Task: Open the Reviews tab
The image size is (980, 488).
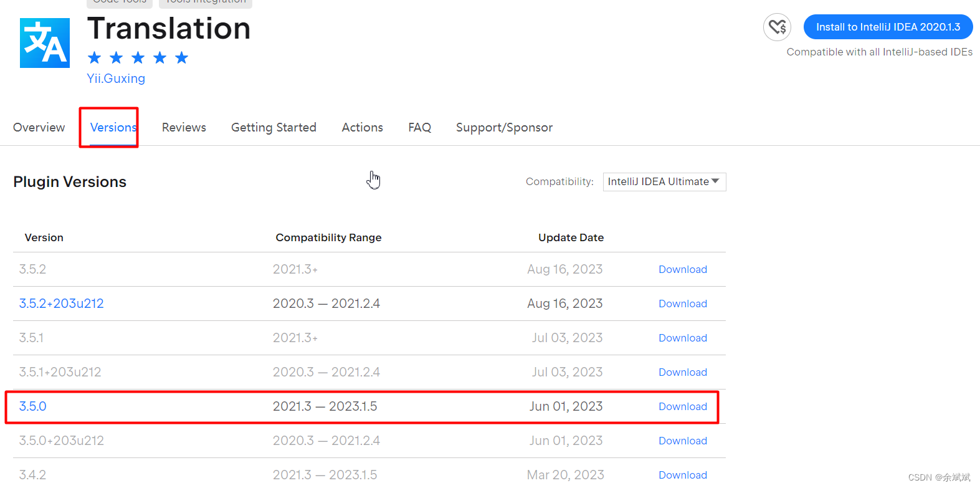Action: (x=184, y=127)
